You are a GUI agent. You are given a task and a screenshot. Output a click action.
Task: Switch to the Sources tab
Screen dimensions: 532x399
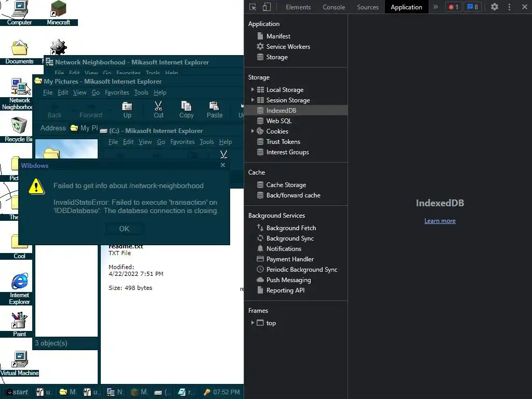click(368, 7)
